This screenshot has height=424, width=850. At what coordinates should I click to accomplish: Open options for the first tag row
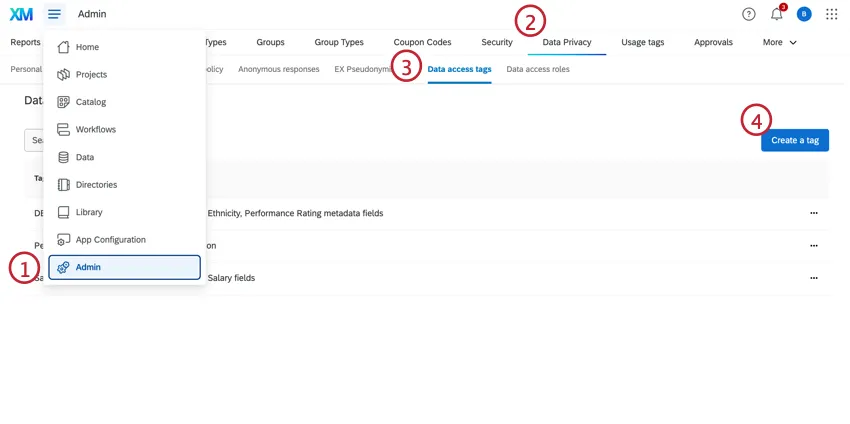click(x=814, y=213)
